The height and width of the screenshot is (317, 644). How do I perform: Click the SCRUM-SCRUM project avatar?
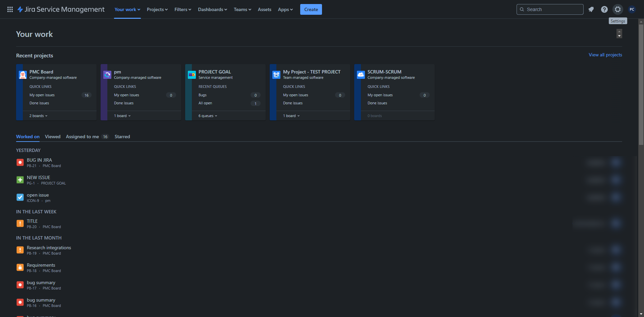click(x=361, y=75)
